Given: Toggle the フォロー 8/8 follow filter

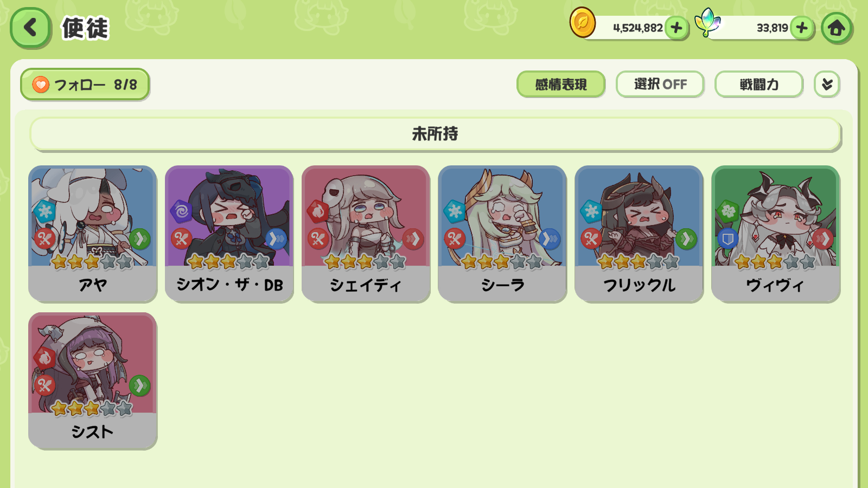Looking at the screenshot, I should coord(85,85).
